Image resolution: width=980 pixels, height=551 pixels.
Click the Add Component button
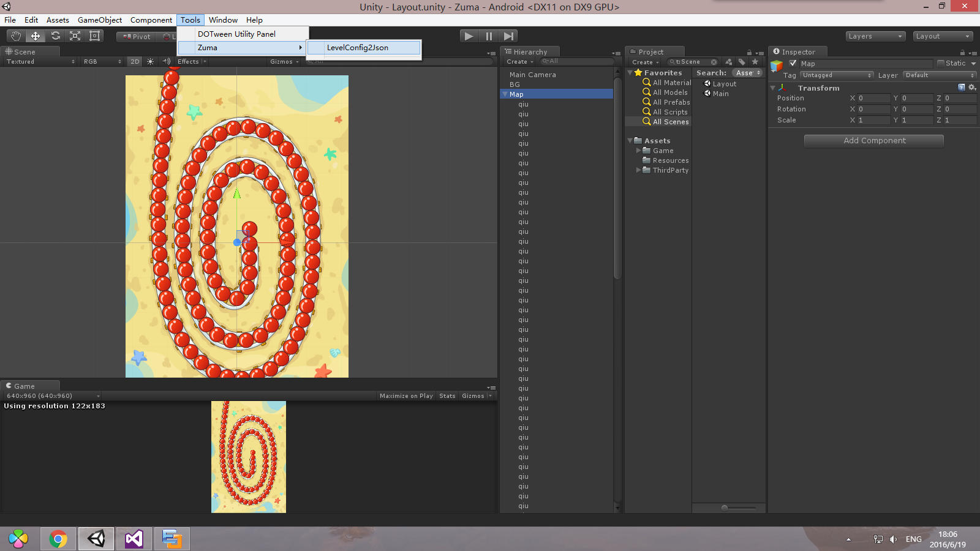(874, 141)
